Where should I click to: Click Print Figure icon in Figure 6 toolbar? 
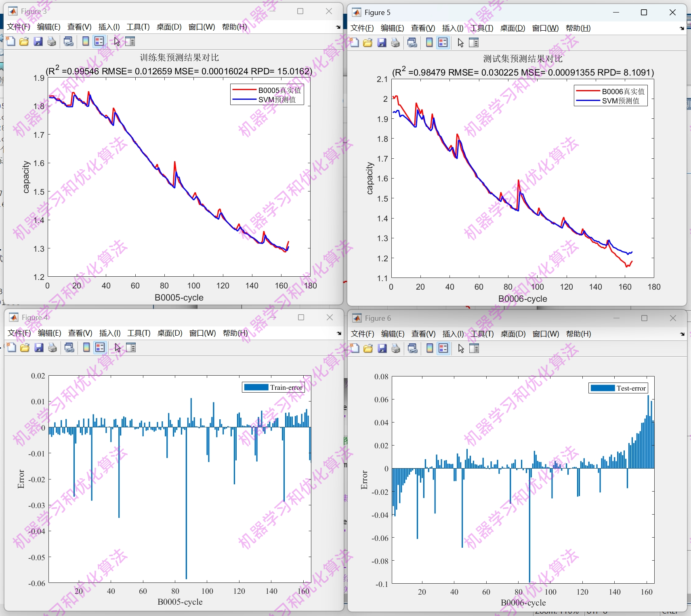tap(395, 348)
